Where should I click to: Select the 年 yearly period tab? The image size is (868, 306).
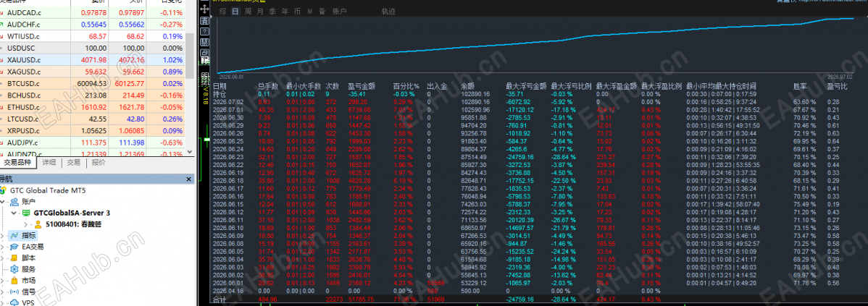[x=285, y=11]
